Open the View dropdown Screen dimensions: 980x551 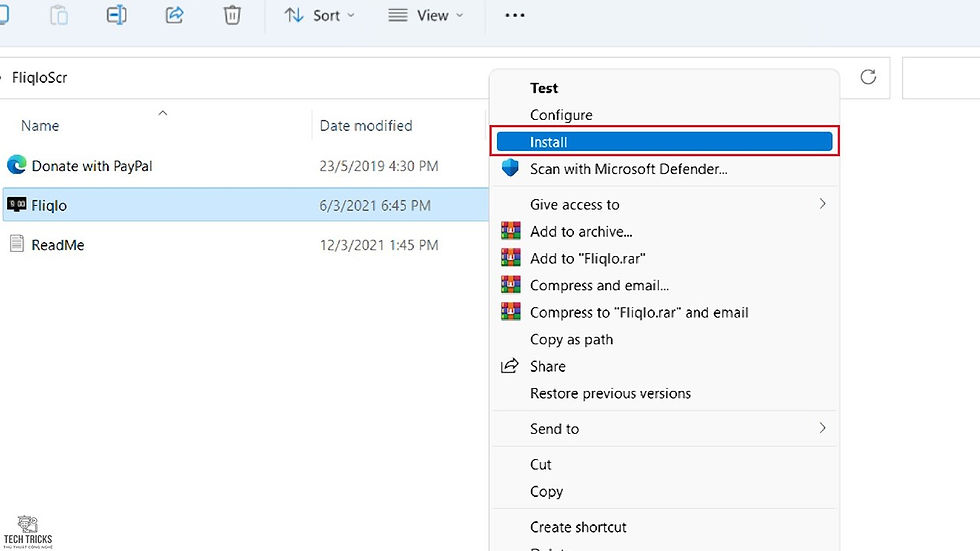tap(426, 15)
